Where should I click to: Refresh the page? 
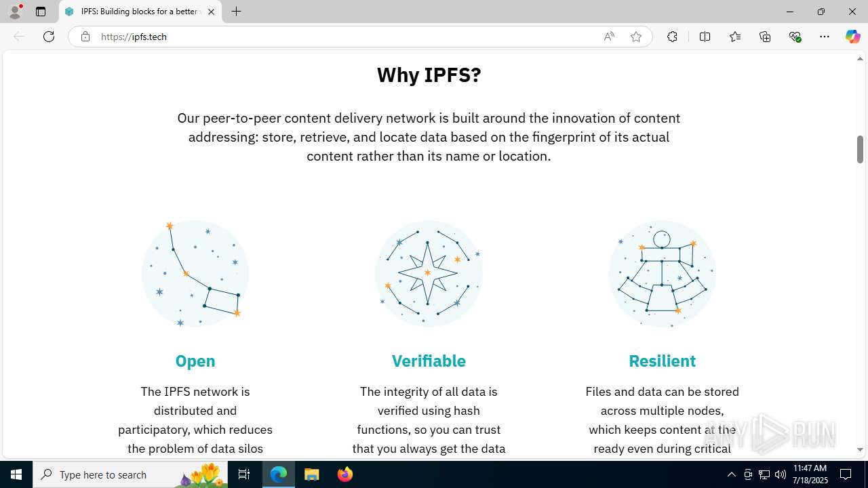(x=49, y=37)
